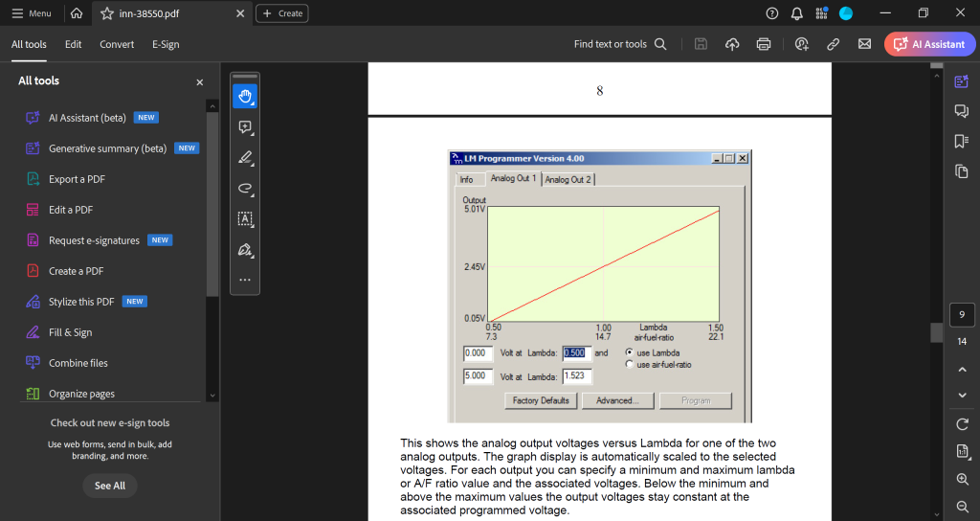Open the notifications bell

coord(797,13)
